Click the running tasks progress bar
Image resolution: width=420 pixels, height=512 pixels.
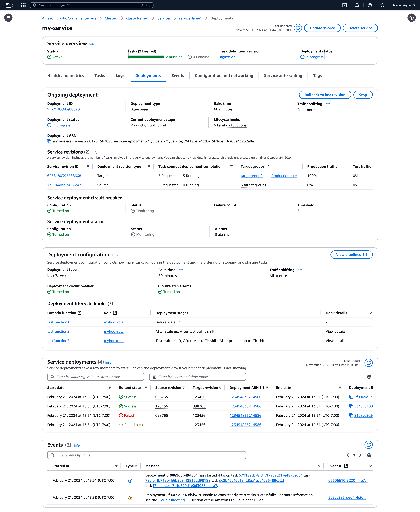coord(146,57)
